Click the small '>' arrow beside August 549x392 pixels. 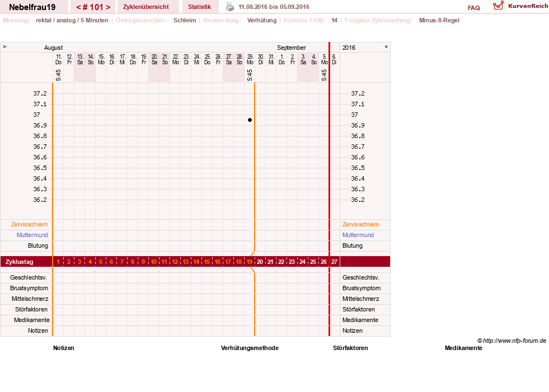[4, 46]
